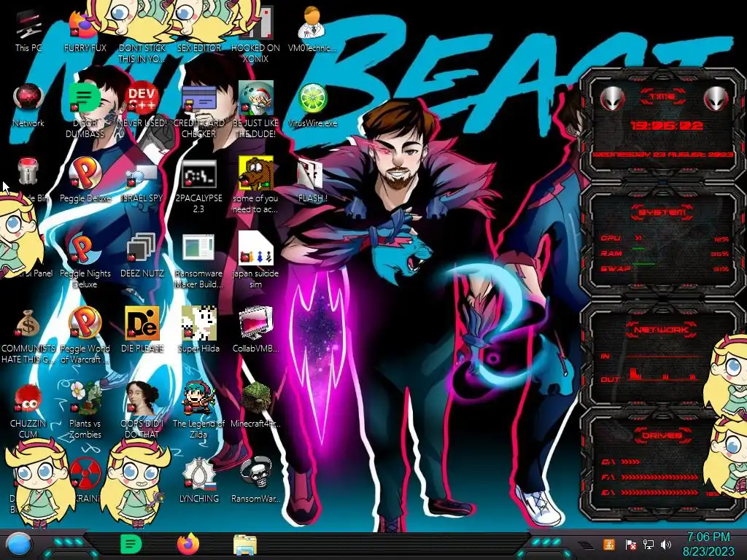This screenshot has width=747, height=560.
Task: Select the HOOKED ON XONIX shortcut
Action: pyautogui.click(x=255, y=36)
